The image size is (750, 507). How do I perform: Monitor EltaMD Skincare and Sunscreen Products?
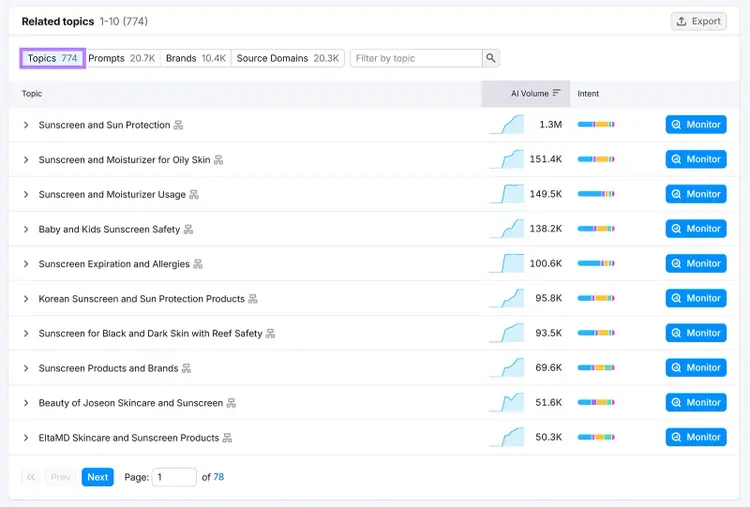(x=696, y=437)
